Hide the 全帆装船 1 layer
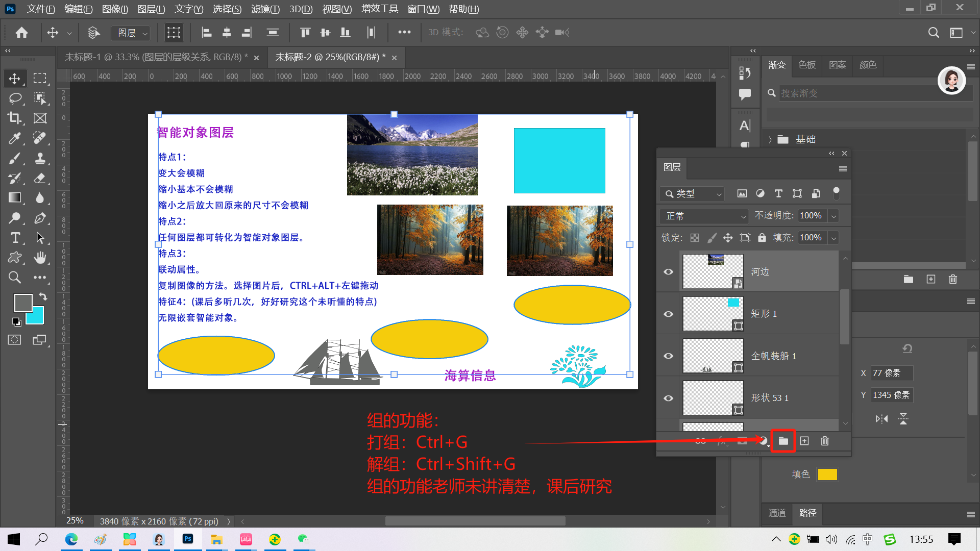The width and height of the screenshot is (980, 551). point(668,356)
